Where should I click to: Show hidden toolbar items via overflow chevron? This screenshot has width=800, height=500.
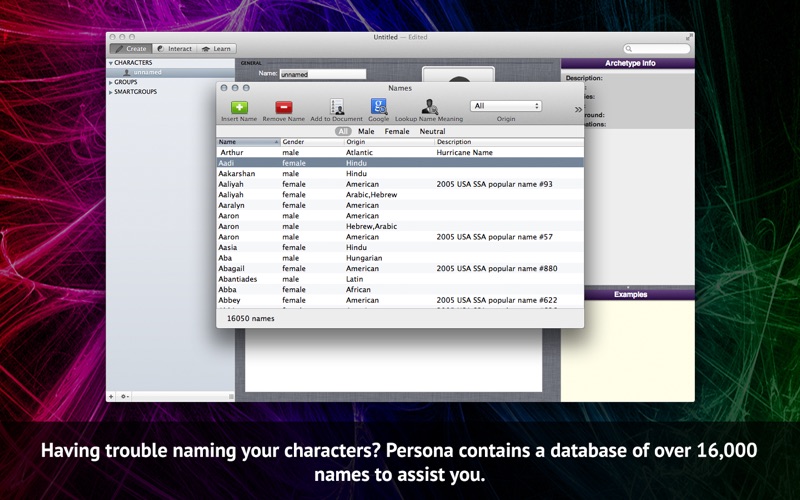[577, 109]
